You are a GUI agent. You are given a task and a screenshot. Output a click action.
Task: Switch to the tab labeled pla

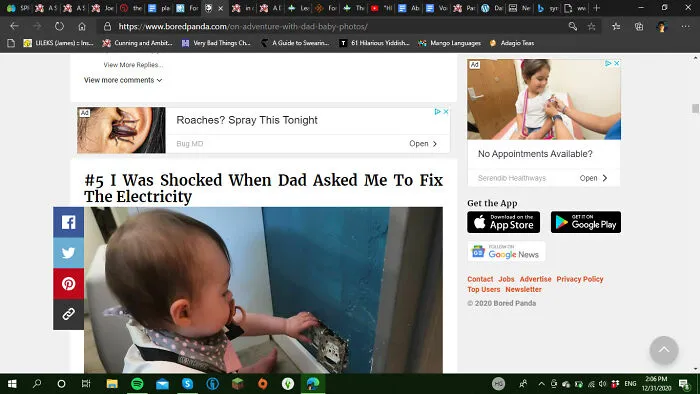tap(159, 8)
